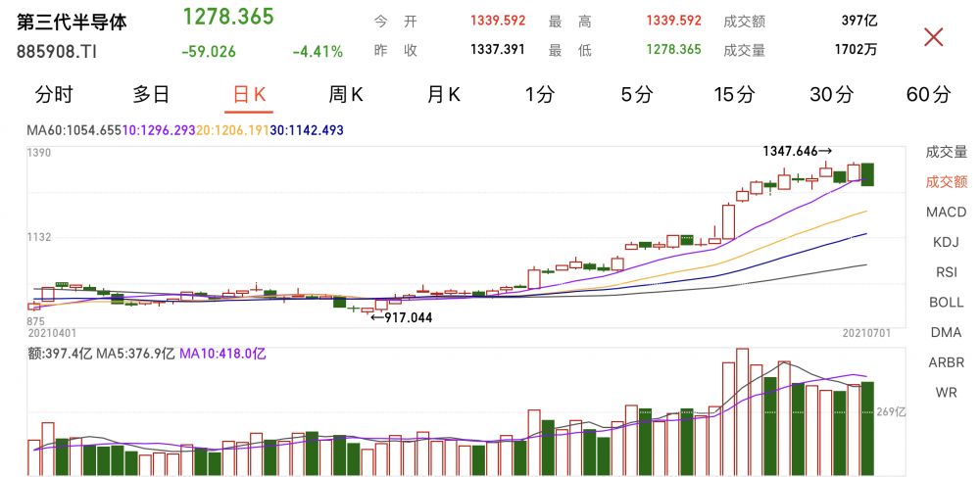The width and height of the screenshot is (980, 477).
Task: Select the DMA indicator
Action: click(946, 333)
